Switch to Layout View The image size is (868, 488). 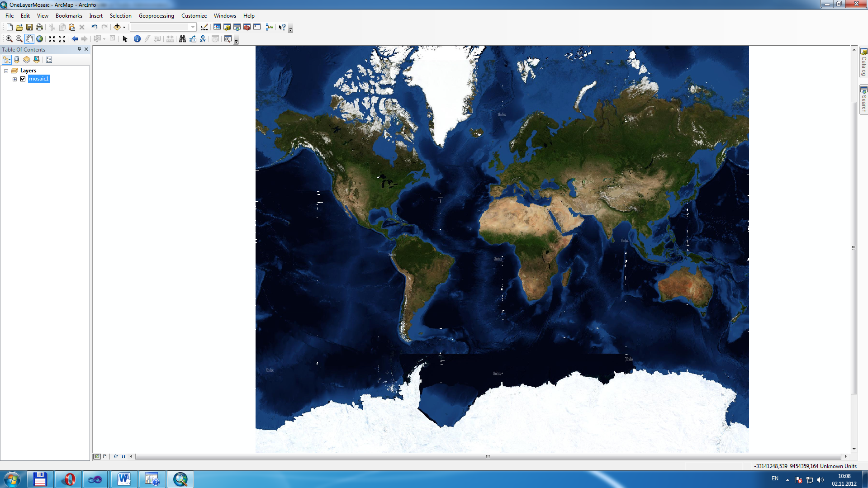[104, 456]
